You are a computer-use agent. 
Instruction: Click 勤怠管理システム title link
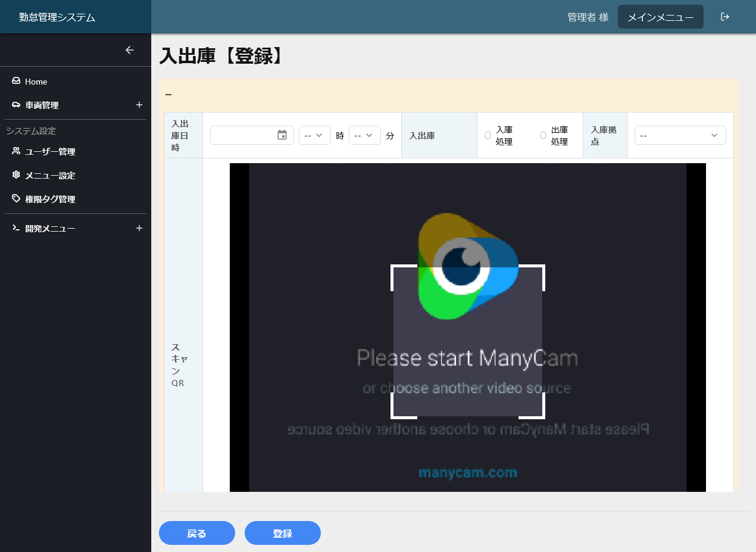(x=57, y=17)
